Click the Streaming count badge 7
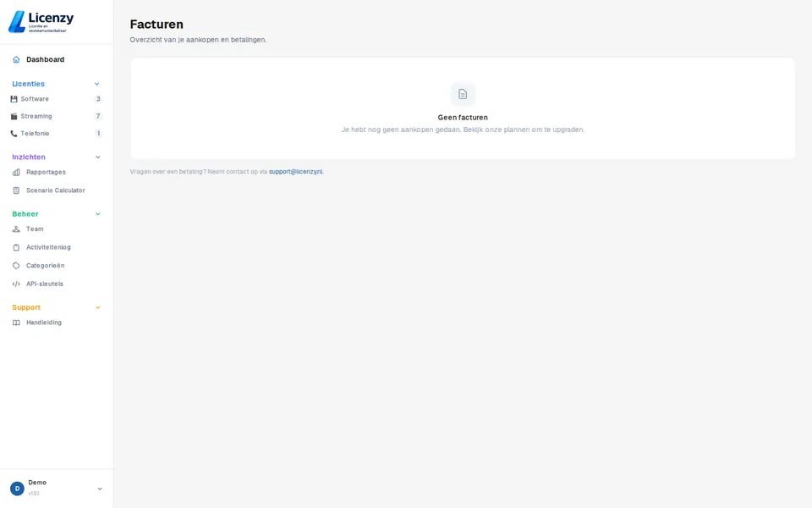This screenshot has width=812, height=508. [98, 116]
